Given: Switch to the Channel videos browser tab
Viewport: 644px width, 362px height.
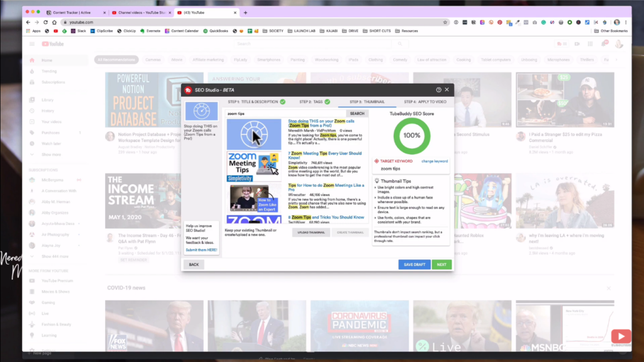Looking at the screenshot, I should (142, 13).
